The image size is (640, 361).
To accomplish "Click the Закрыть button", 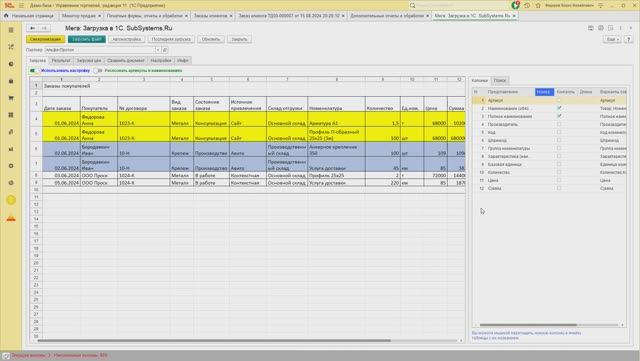I will tap(240, 39).
